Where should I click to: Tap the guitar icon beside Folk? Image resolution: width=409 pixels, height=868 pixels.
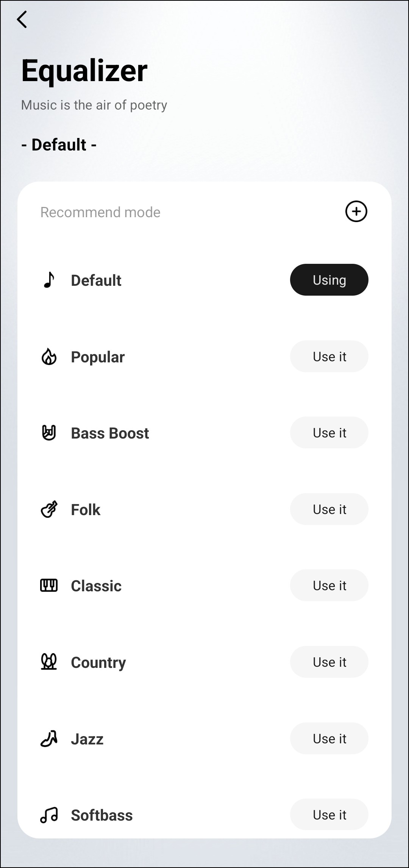49,509
